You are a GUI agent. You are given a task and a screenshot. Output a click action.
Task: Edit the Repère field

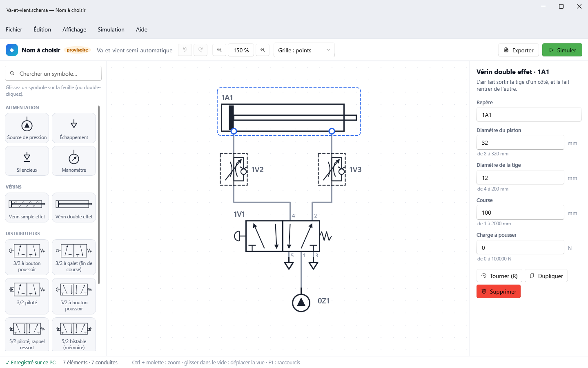coord(529,114)
